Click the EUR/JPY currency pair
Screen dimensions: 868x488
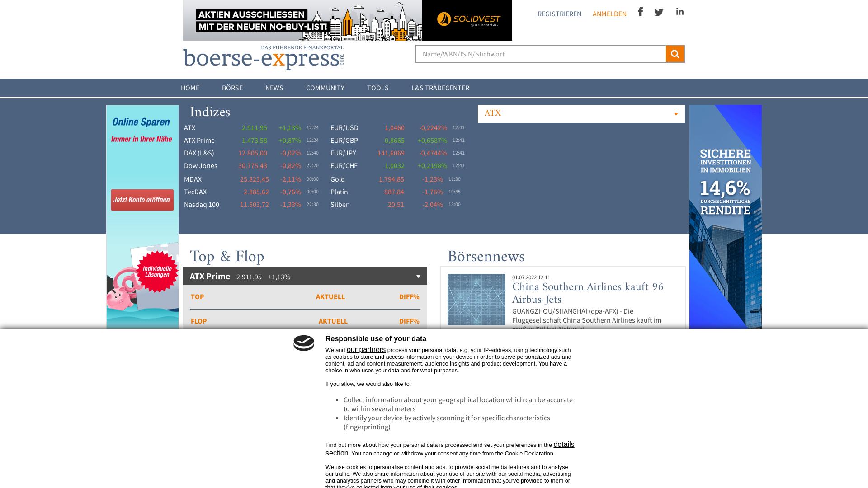(x=343, y=153)
